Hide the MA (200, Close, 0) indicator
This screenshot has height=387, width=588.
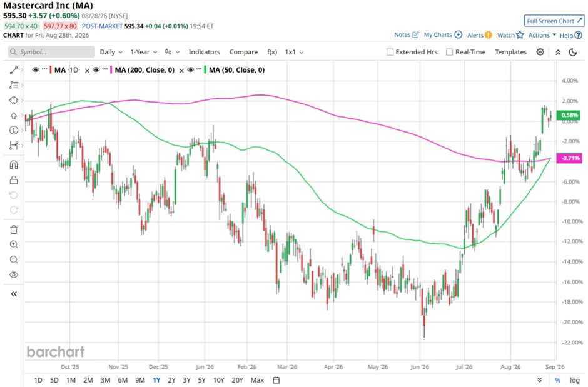[x=96, y=69]
